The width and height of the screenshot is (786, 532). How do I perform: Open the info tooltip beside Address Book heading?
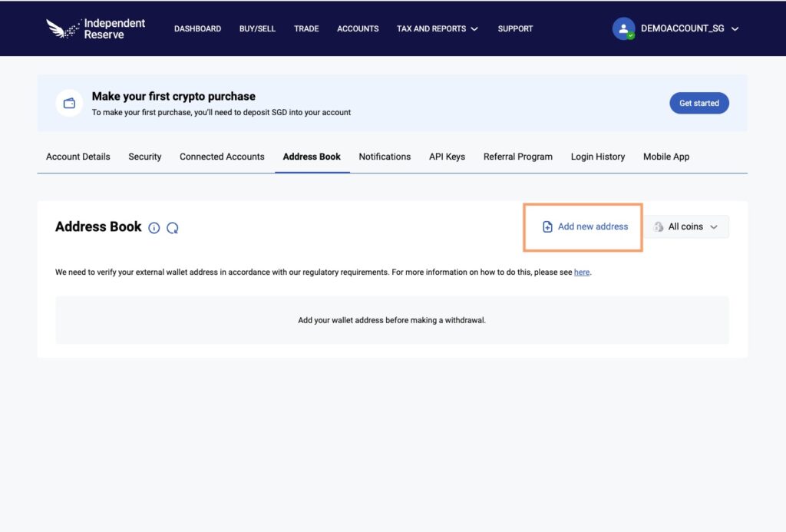154,227
